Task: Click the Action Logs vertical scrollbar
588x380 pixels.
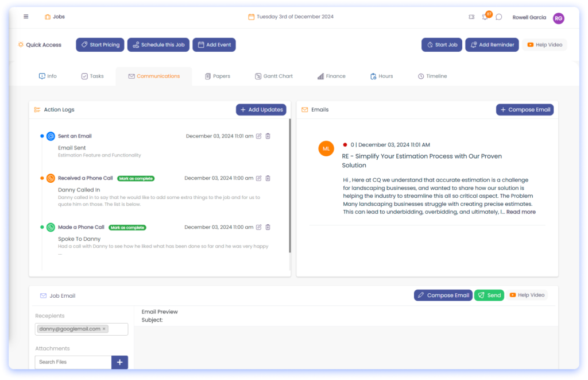Action: pyautogui.click(x=289, y=184)
